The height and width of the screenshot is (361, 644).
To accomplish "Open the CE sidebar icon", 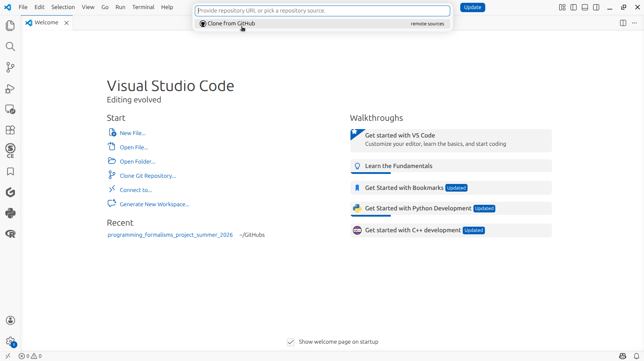I will (10, 151).
